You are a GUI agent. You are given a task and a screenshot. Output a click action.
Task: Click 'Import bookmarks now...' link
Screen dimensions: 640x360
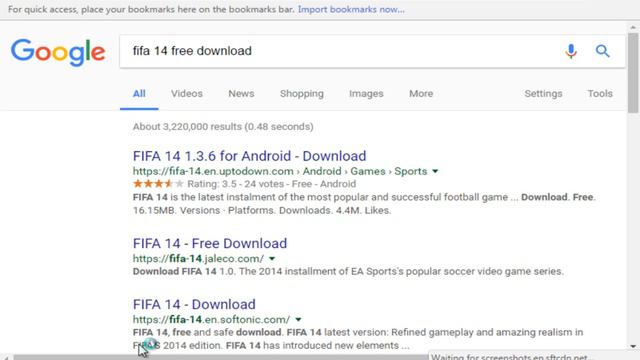pyautogui.click(x=351, y=9)
